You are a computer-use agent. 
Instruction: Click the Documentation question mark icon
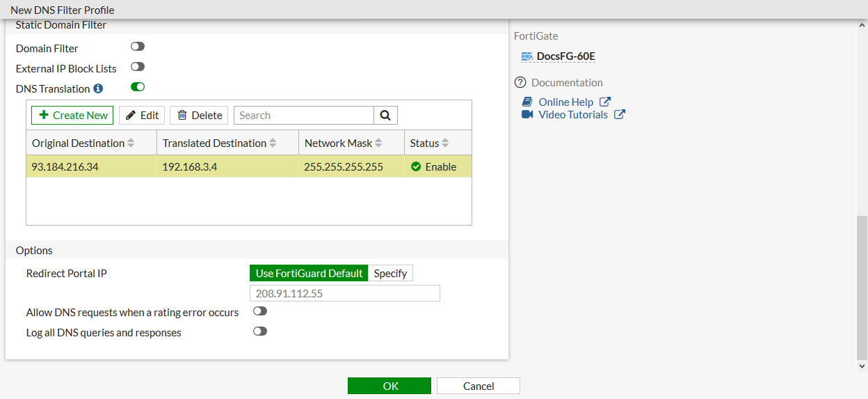click(520, 83)
